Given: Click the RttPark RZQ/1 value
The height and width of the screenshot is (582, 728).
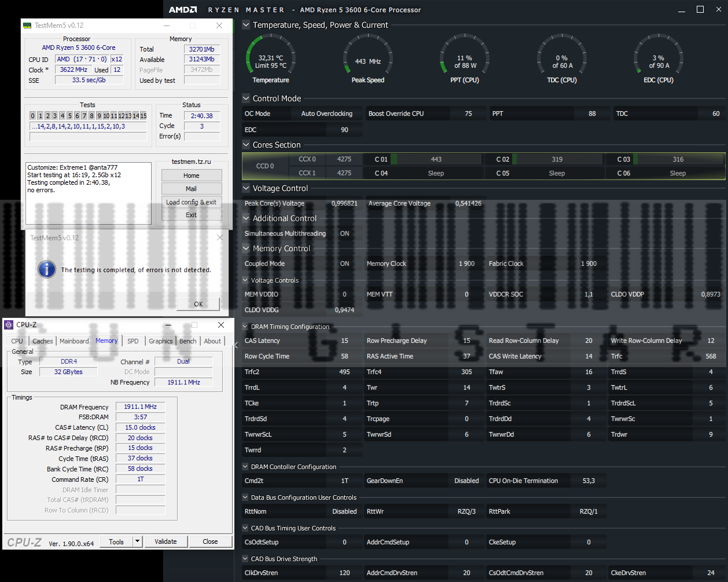Looking at the screenshot, I should [x=589, y=511].
